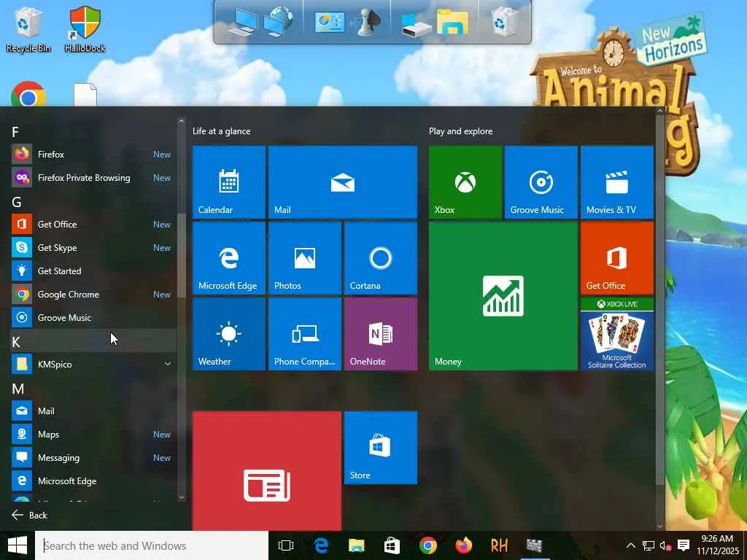Launch Firefox Private Browsing from app list
This screenshot has width=747, height=560.
coord(93,178)
